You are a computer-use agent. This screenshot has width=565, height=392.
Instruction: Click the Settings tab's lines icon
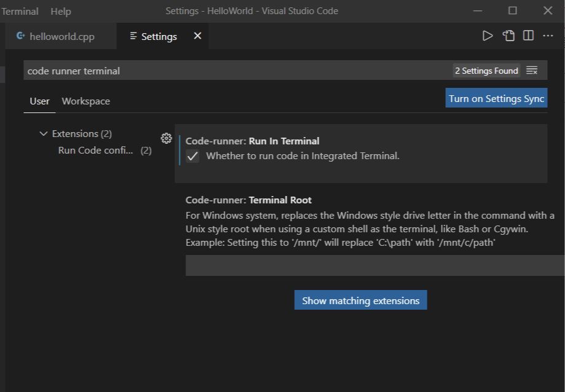coord(133,36)
